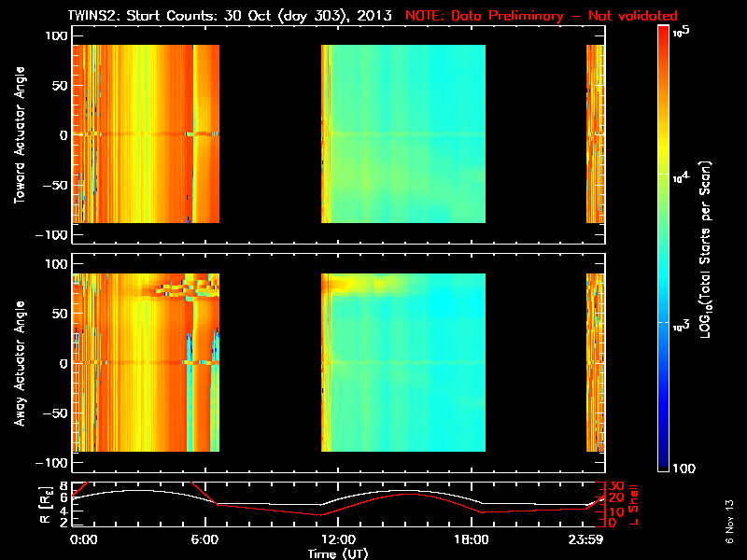Click the TWINS2 Start Counts title
The image size is (747, 560).
tap(230, 16)
